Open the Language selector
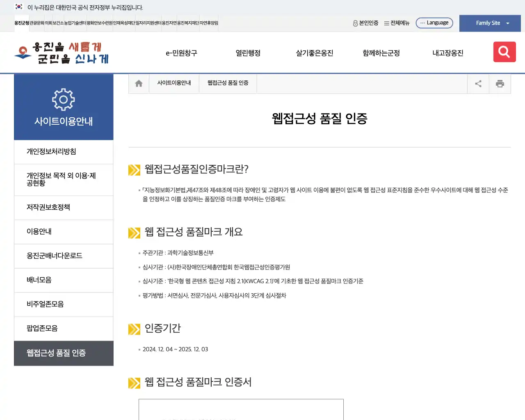 click(x=434, y=23)
